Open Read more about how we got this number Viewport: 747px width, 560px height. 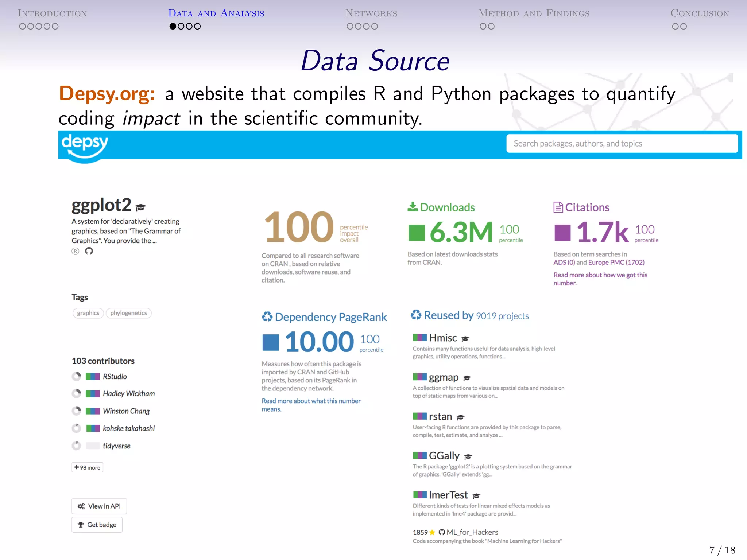point(600,279)
